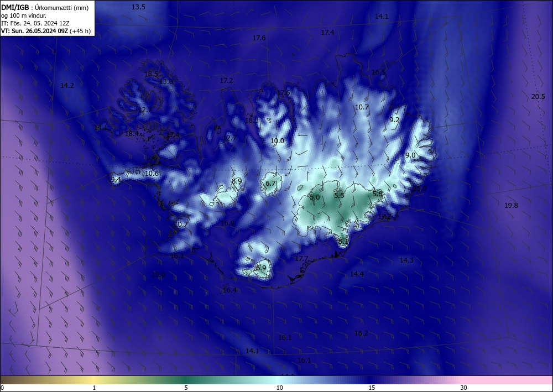The image size is (553, 392).
Task: Select the 19.8 value label
Action: point(511,206)
